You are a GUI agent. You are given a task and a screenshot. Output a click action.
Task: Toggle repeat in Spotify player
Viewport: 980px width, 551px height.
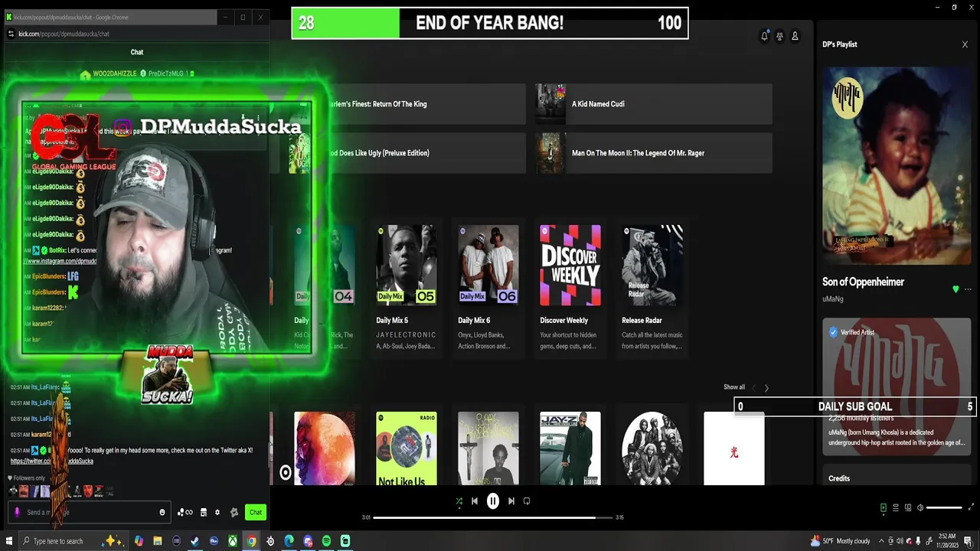coord(527,501)
